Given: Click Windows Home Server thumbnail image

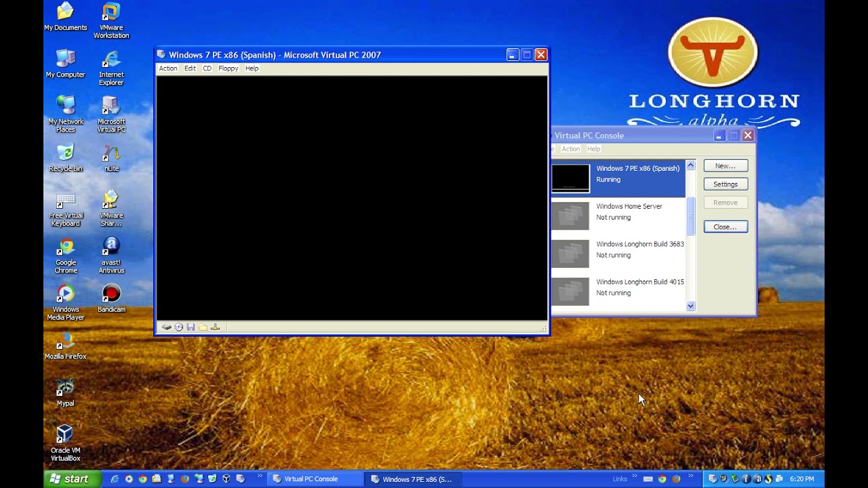Looking at the screenshot, I should [x=570, y=216].
